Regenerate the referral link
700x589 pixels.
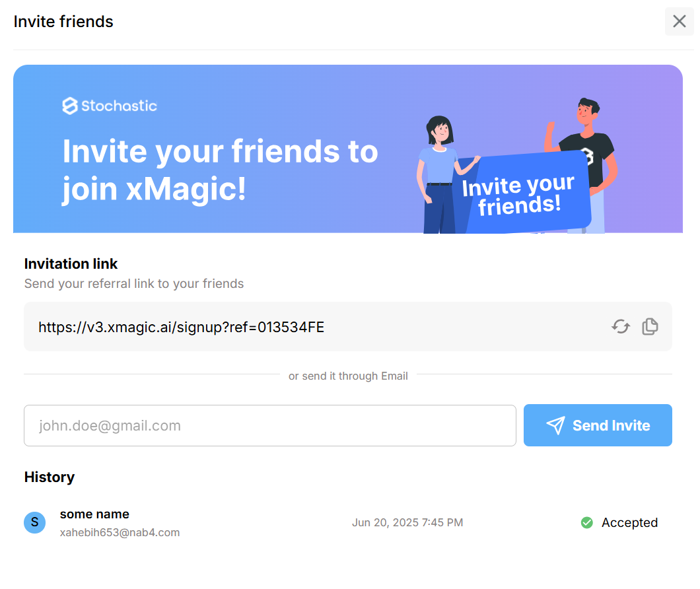620,326
